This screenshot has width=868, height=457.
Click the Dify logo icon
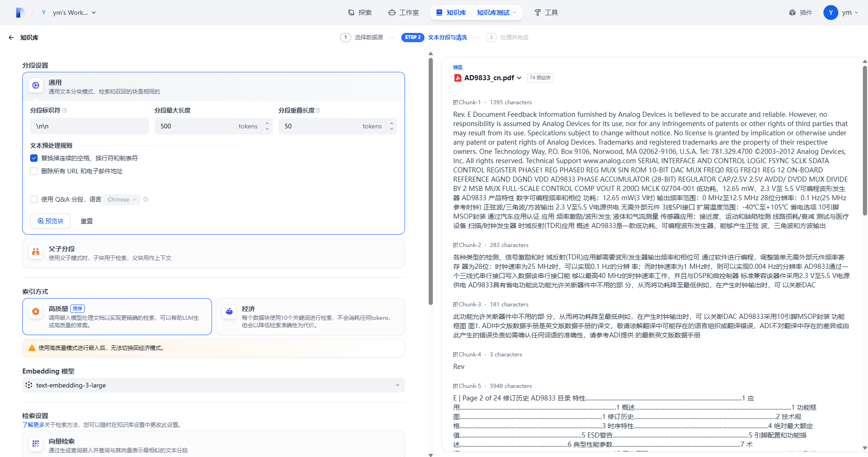(x=19, y=13)
